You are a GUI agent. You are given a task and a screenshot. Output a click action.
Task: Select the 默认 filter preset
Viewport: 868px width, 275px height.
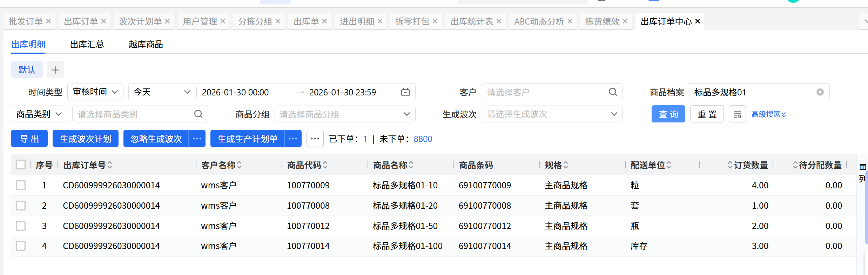27,70
